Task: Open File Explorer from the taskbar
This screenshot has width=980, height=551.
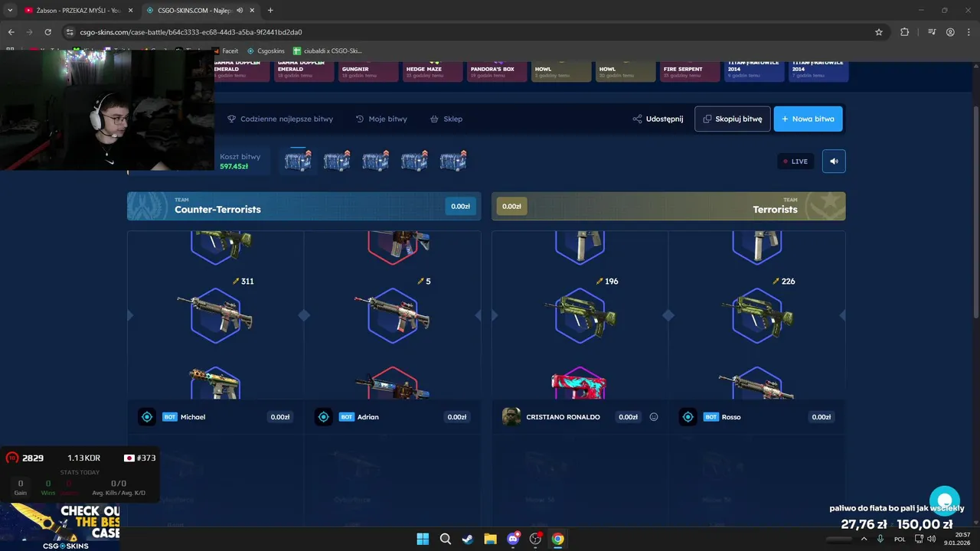Action: tap(490, 539)
